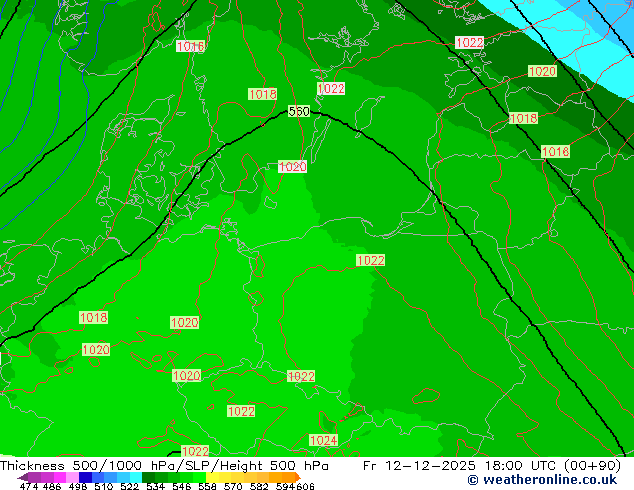Screen dimensions: 634x490
Task: Click the 474 legend value
Action: [x=29, y=486]
